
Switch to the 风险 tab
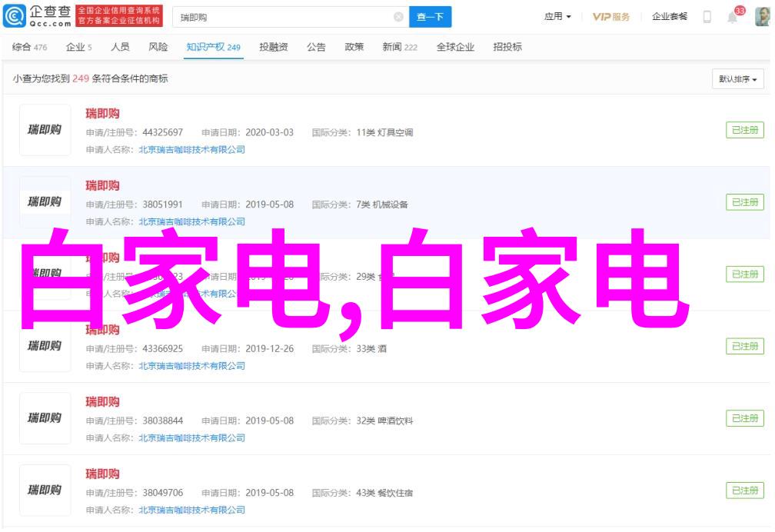(158, 47)
